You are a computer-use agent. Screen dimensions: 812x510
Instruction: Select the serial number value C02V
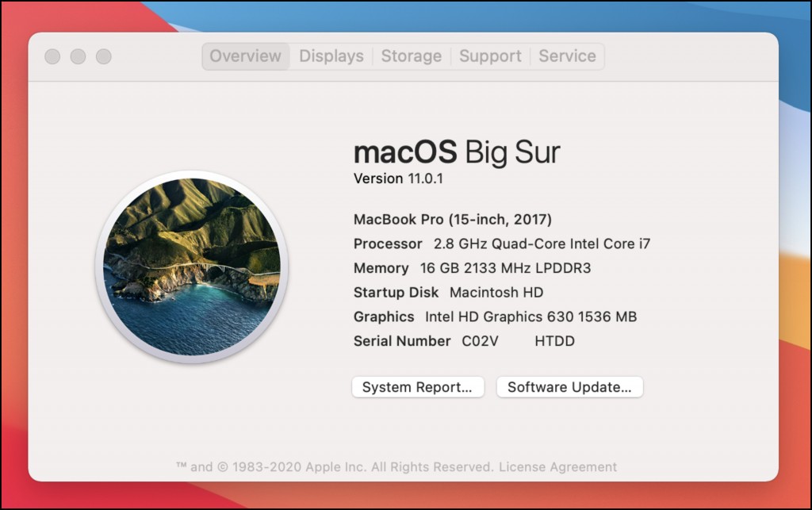519,341
